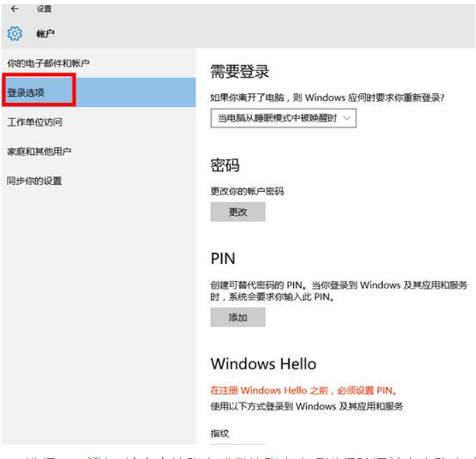
Task: Click the 需要登录 heading
Action: [x=240, y=72]
